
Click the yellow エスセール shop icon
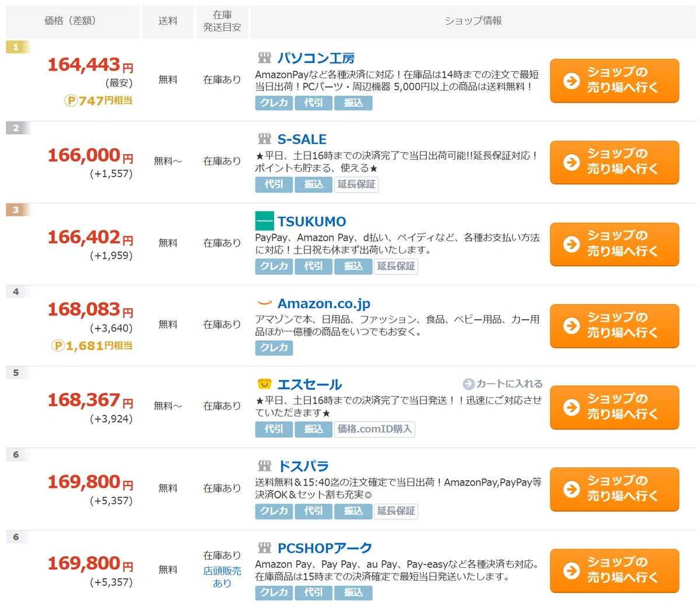click(x=265, y=384)
